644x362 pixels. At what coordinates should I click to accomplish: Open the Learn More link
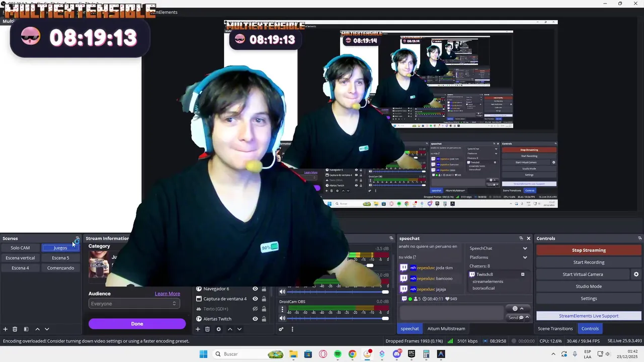(x=168, y=294)
